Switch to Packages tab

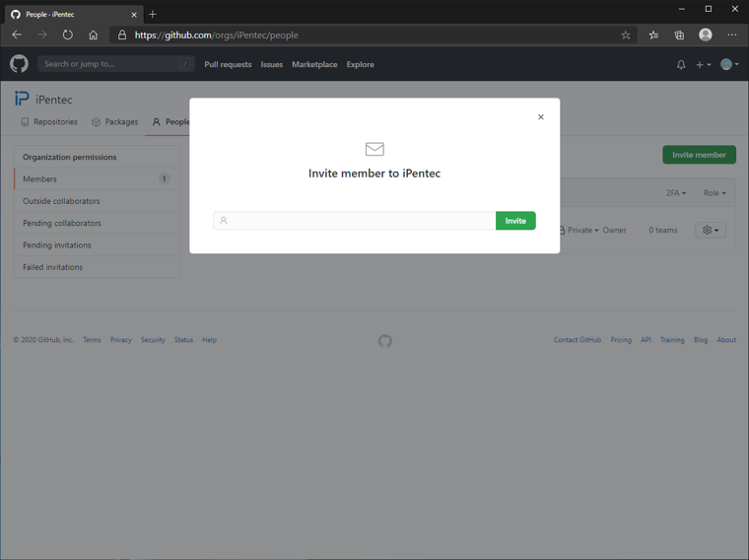pos(114,122)
